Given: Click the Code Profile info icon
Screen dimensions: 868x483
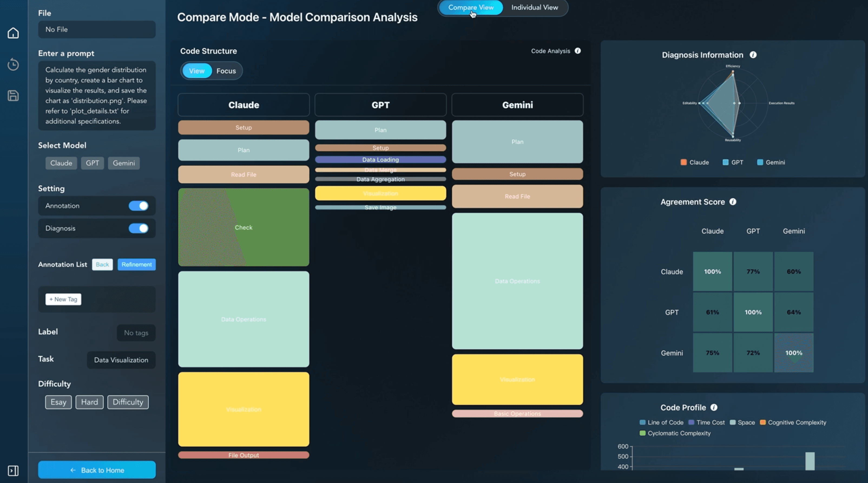Looking at the screenshot, I should (x=714, y=407).
